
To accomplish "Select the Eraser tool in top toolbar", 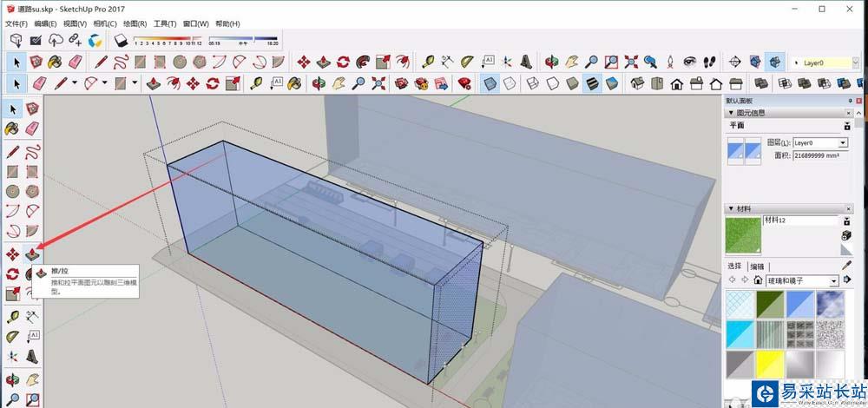I will click(x=75, y=62).
